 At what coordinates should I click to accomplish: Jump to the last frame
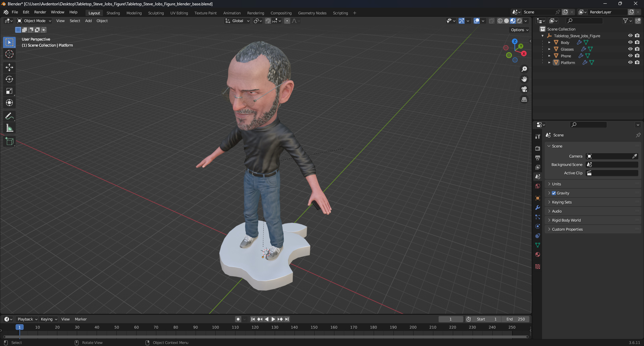click(x=287, y=319)
